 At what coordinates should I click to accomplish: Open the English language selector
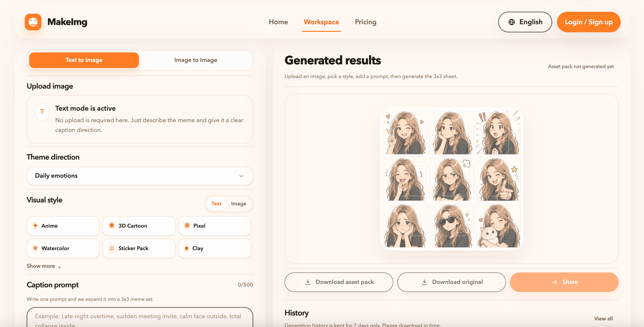pos(525,22)
